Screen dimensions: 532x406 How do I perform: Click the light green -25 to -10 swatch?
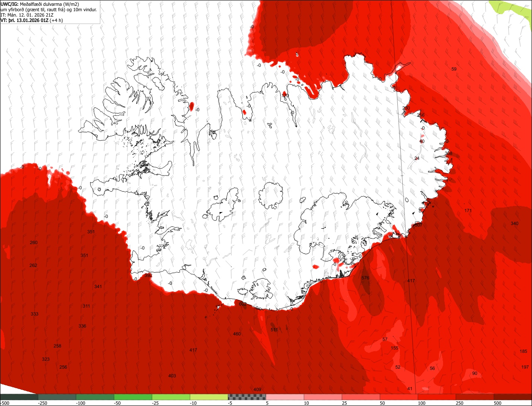[171, 397]
